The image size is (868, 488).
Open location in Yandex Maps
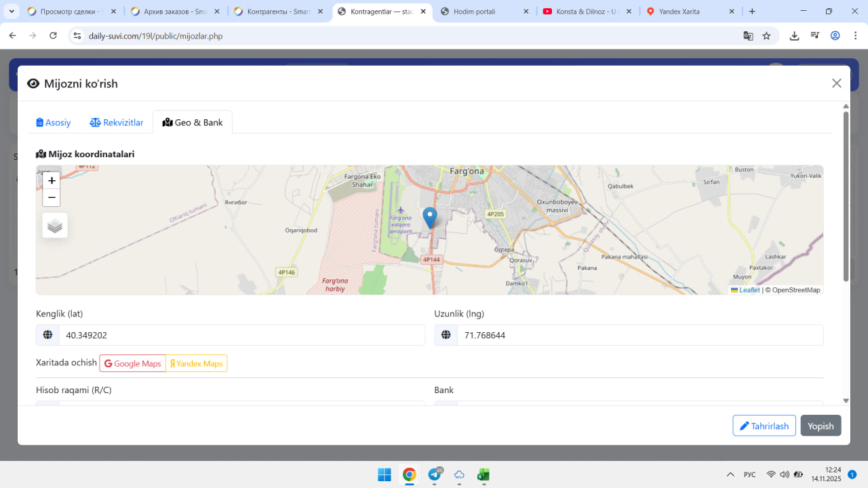click(197, 363)
